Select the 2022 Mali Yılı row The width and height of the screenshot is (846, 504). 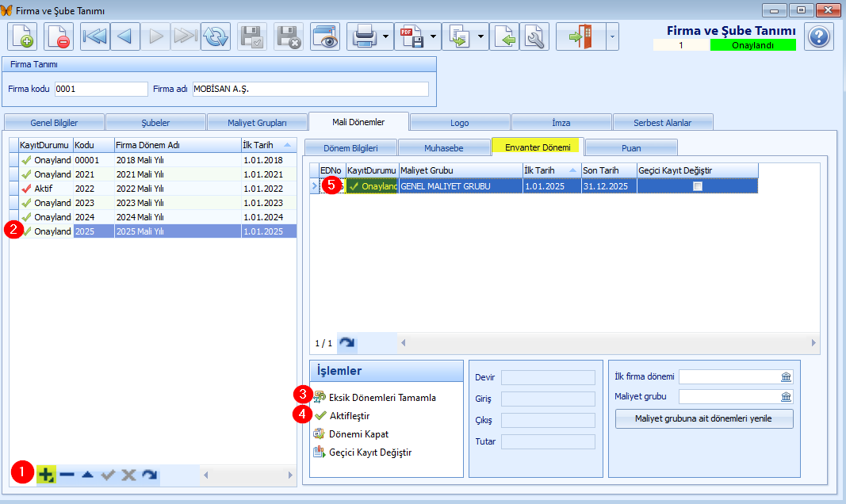click(x=153, y=189)
